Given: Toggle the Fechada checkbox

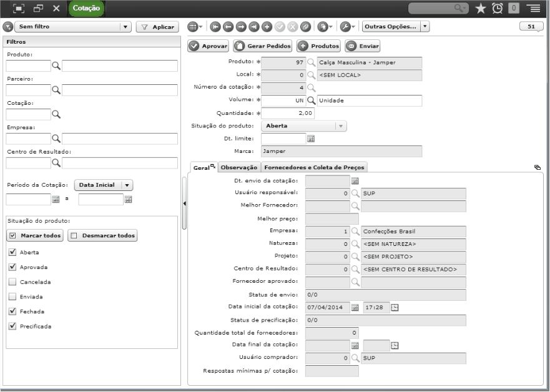Looking at the screenshot, I should [12, 311].
